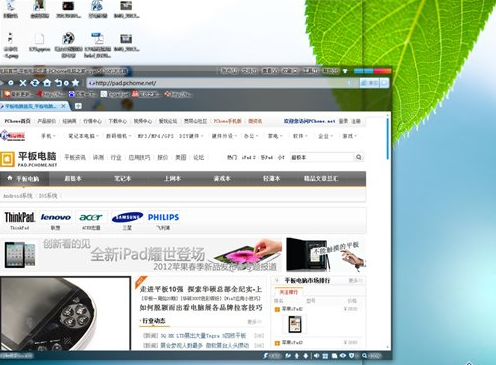Click the PChome logo in page header
The width and height of the screenshot is (496, 365).
tap(13, 136)
